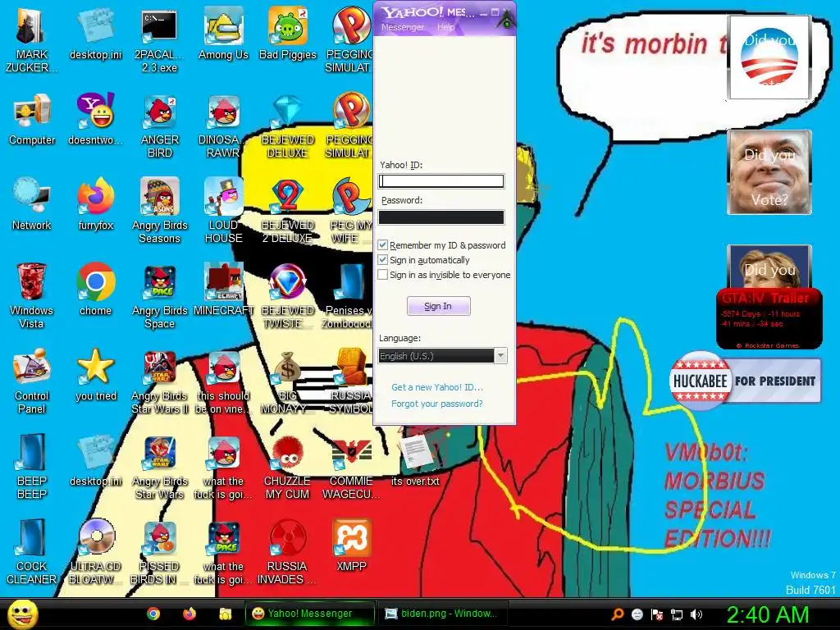Open the Help menu in Yahoo Messenger

point(445,27)
